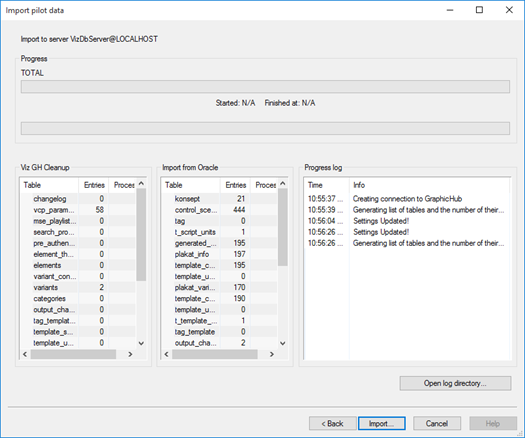Sort Viz GH Cleanup by Entries column header
This screenshot has height=438, width=525.
94,185
